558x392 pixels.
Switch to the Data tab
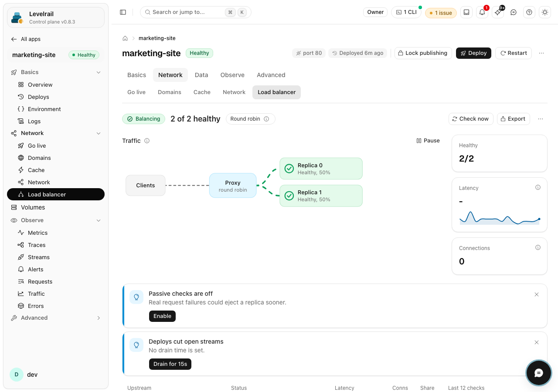pos(201,75)
